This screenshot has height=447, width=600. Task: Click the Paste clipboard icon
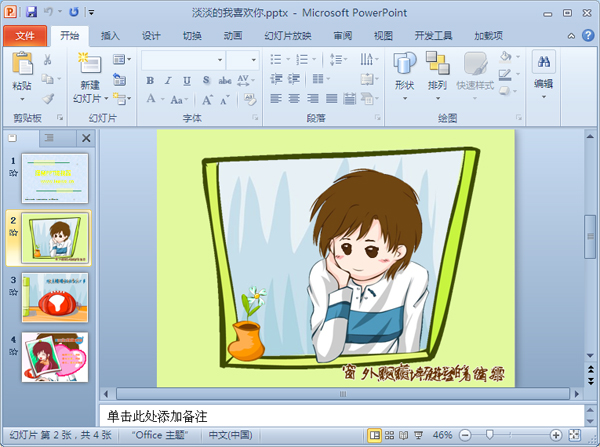[x=22, y=63]
